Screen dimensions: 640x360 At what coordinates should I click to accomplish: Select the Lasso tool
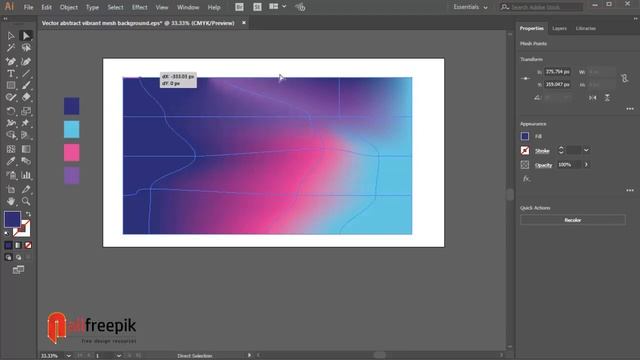pyautogui.click(x=26, y=48)
